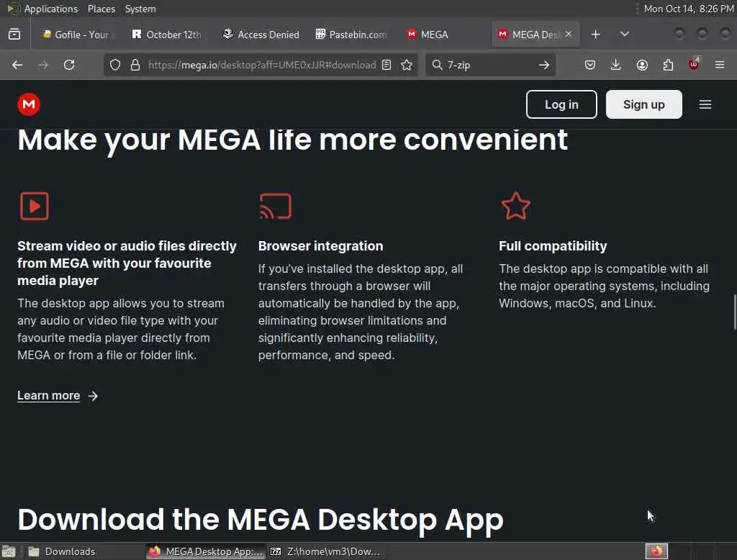
Task: Click the 7-zip search field
Action: 489,65
